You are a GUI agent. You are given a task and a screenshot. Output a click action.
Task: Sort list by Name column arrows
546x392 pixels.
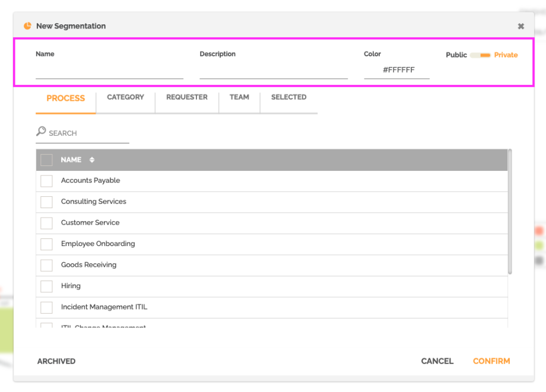point(92,160)
